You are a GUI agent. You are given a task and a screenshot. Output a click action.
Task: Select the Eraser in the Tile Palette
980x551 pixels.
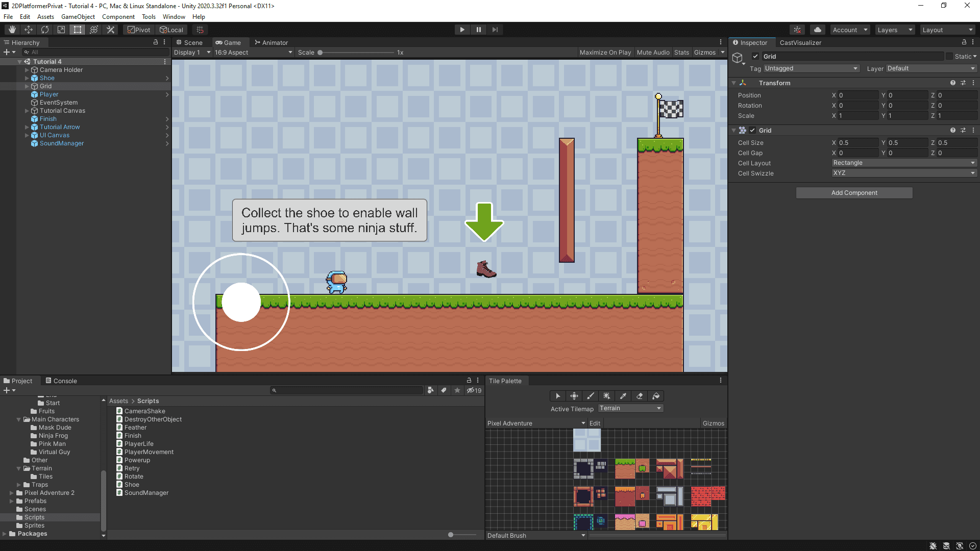tap(640, 396)
